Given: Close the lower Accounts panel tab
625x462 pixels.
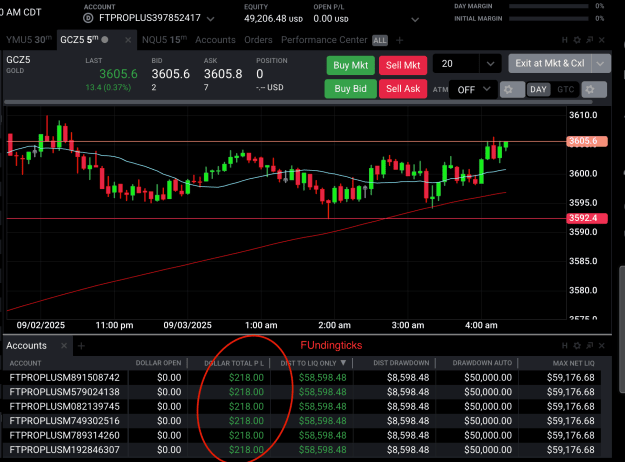Looking at the screenshot, I should pyautogui.click(x=64, y=346).
